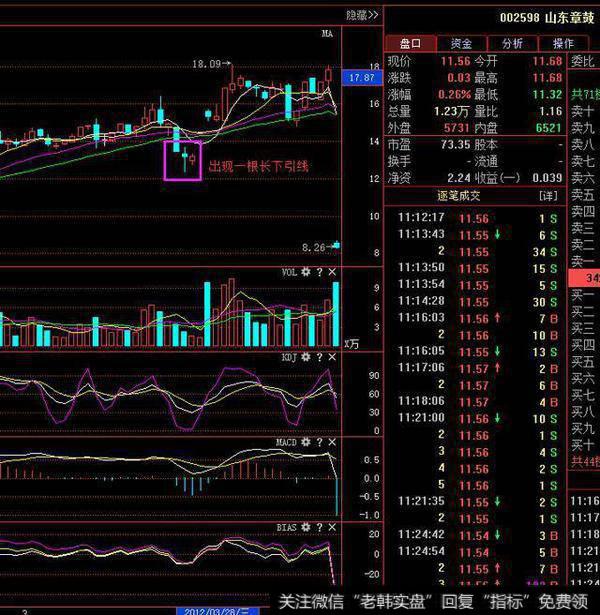Collapse side panel with 隐藏>> button

click(x=362, y=16)
